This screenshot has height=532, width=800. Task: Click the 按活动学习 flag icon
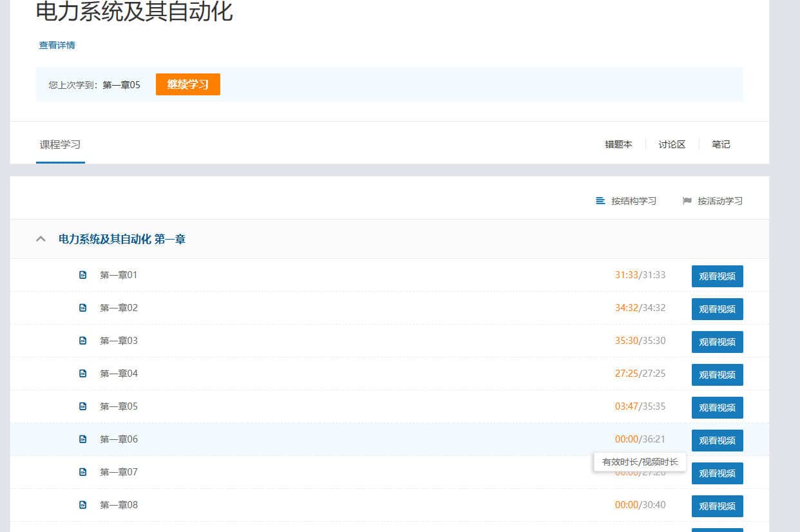click(687, 201)
